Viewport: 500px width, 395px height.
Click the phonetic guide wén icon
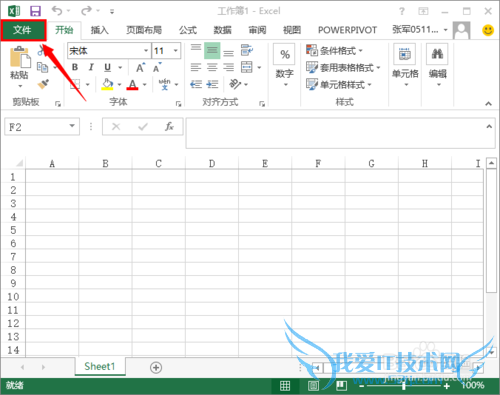coord(164,84)
